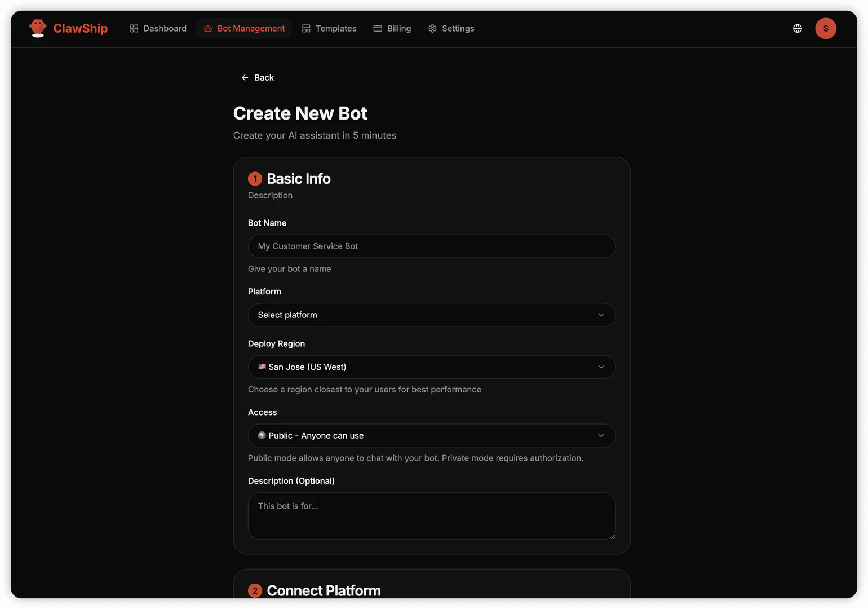Click inside the Description textarea
Viewport: 868px width, 609px height.
click(x=432, y=516)
